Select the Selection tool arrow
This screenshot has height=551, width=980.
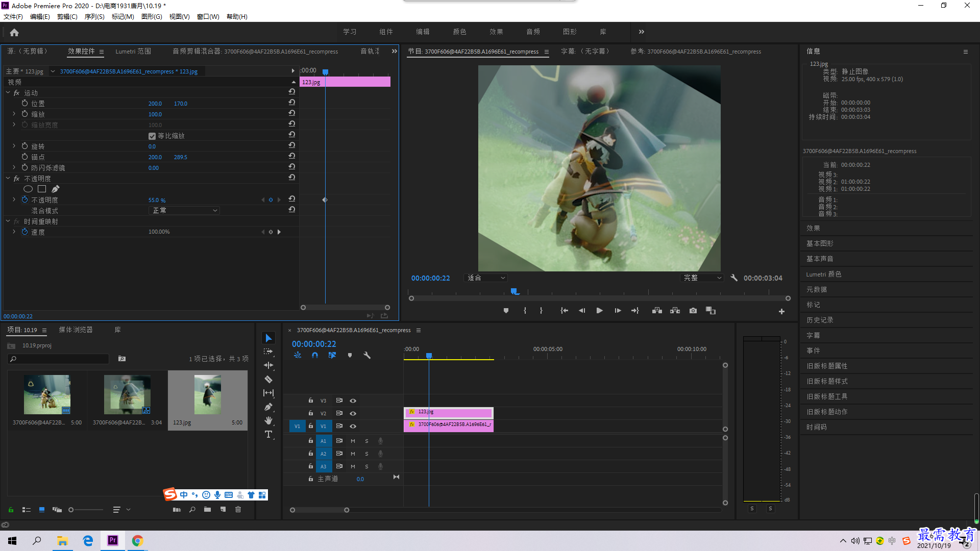(268, 338)
